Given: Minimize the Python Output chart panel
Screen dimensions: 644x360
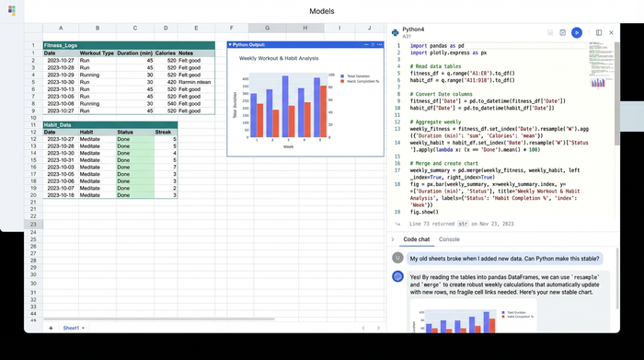Looking at the screenshot, I should (366, 44).
